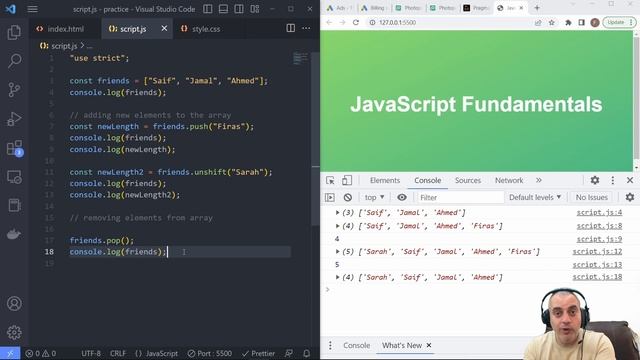
Task: Open DevTools settings gear
Action: [595, 180]
